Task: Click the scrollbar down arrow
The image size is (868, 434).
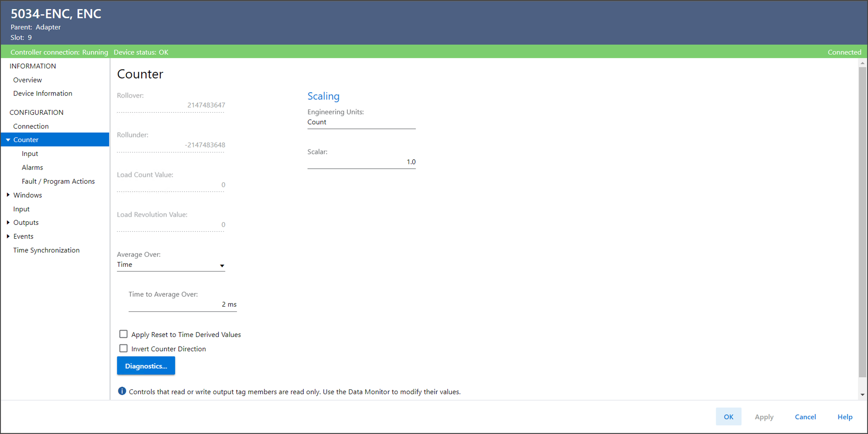Action: 862,395
